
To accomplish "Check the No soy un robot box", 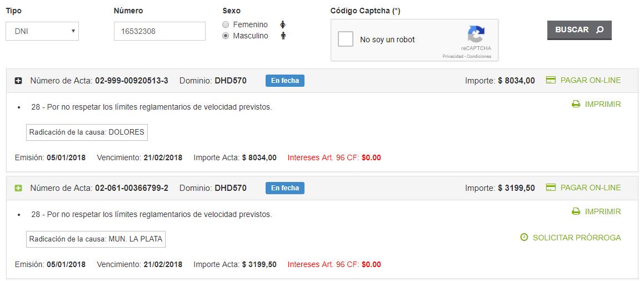I will [x=346, y=40].
